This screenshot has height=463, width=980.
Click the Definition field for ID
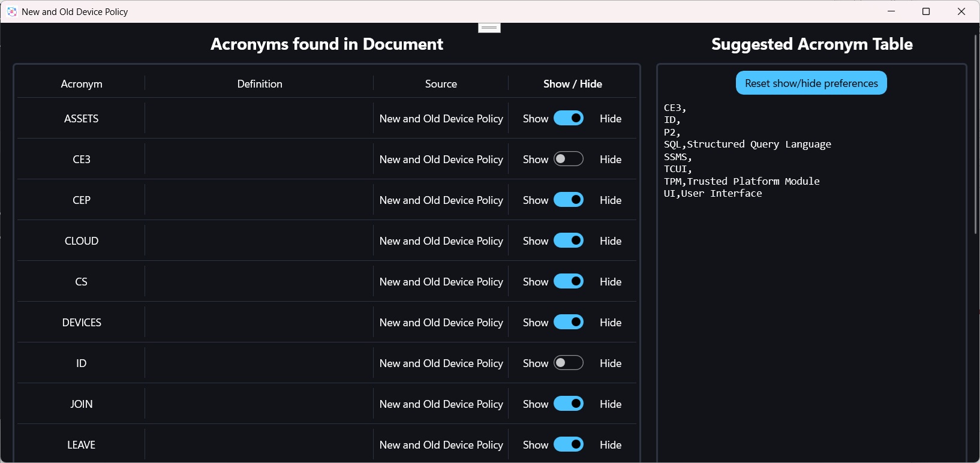tap(259, 363)
